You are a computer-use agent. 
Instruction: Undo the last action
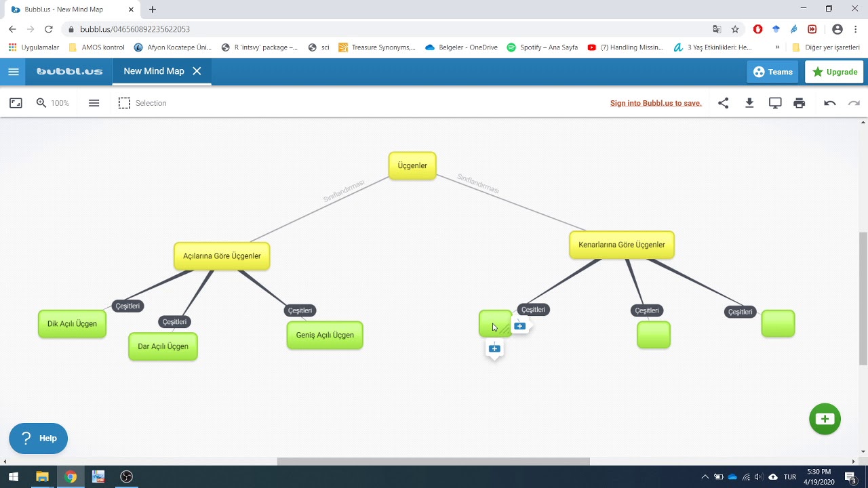(x=830, y=103)
